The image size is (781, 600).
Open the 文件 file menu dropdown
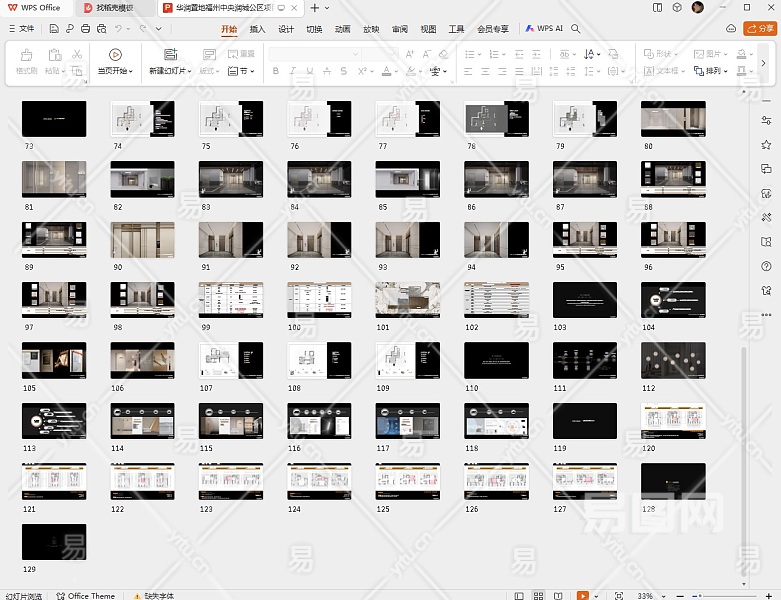click(x=21, y=29)
